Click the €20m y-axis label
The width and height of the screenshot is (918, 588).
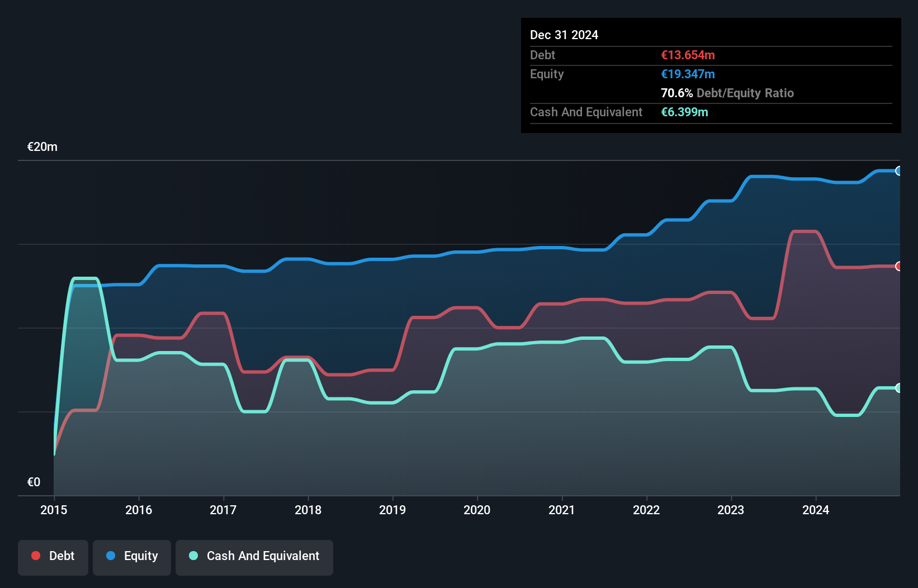42,147
